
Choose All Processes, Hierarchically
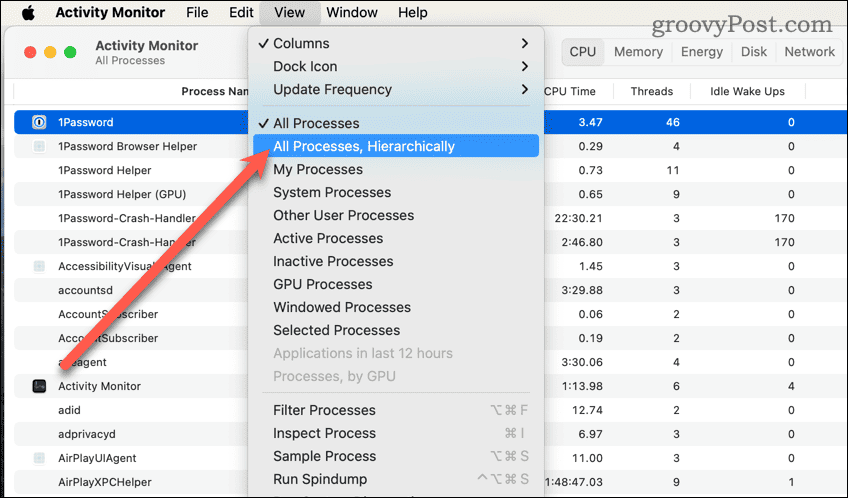396,146
